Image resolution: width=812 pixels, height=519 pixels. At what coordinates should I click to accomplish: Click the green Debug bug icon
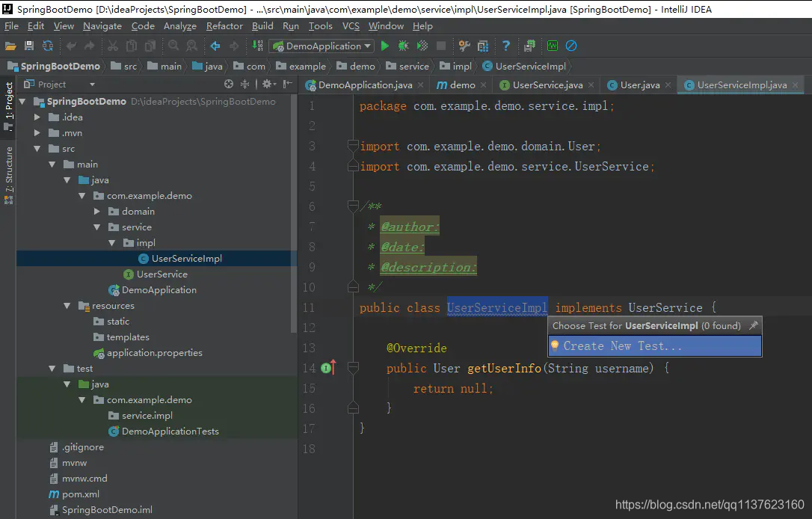pos(404,46)
